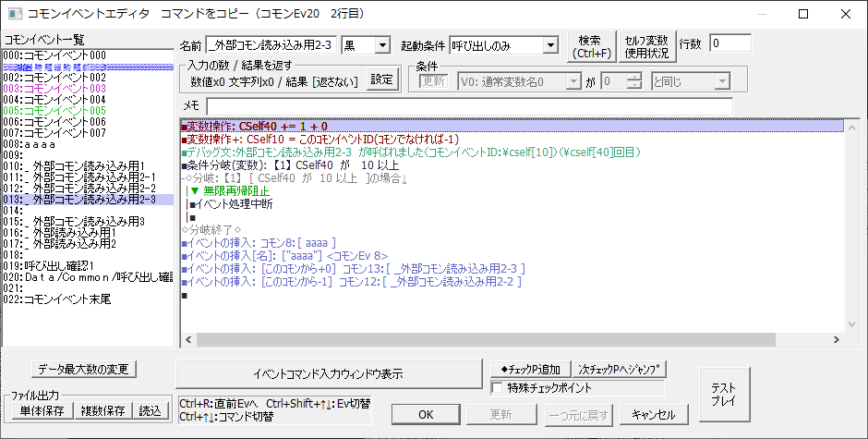868x439 pixels.
Task: Open the disabled V0: 通常変数名0 dropdown
Action: pos(519,81)
